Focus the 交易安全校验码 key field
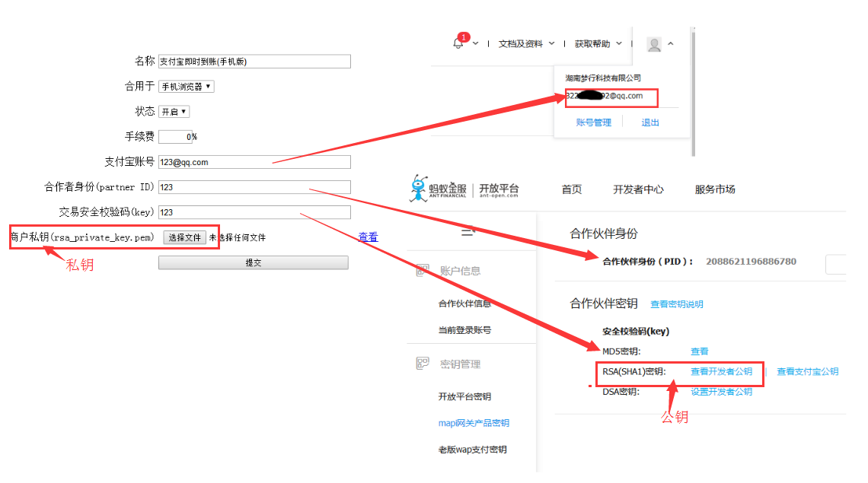Image resolution: width=868 pixels, height=483 pixels. pyautogui.click(x=254, y=212)
